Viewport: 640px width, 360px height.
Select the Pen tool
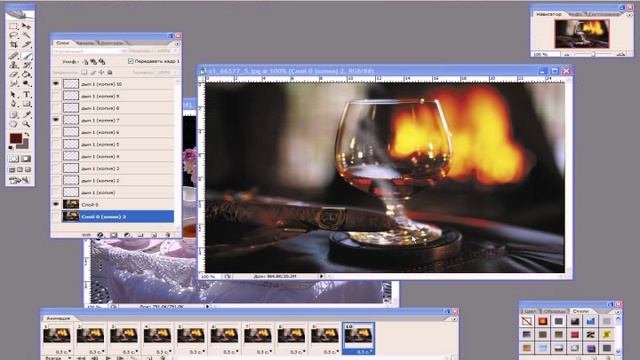pos(13,104)
